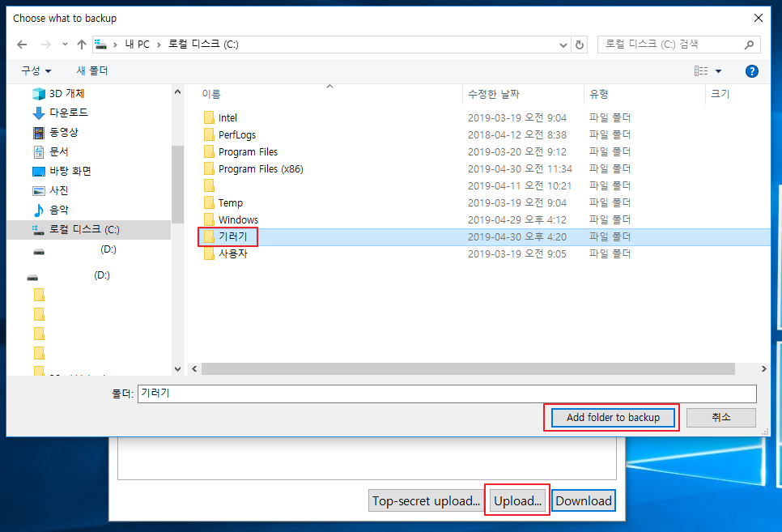
Task: Click the 폴더 name input field
Action: pyautogui.click(x=447, y=394)
